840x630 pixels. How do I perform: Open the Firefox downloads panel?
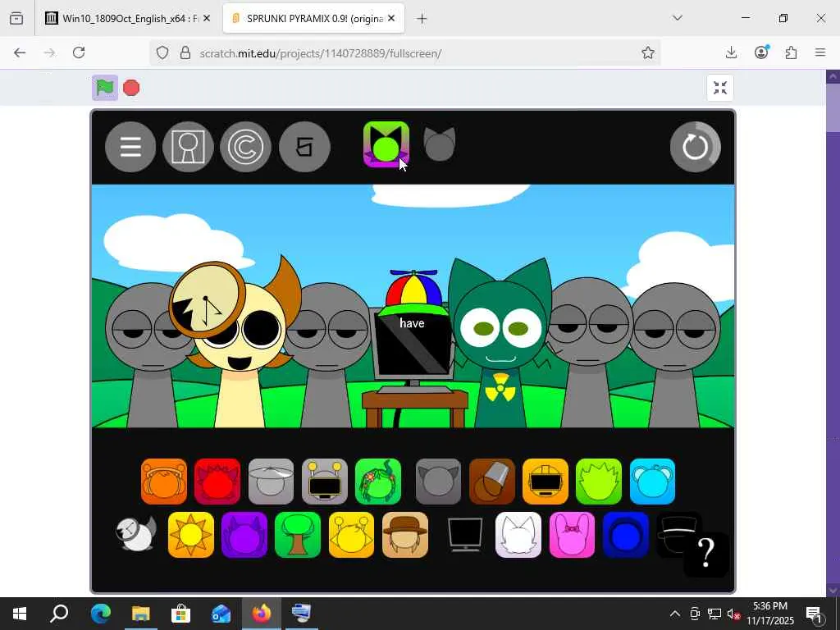coord(731,52)
